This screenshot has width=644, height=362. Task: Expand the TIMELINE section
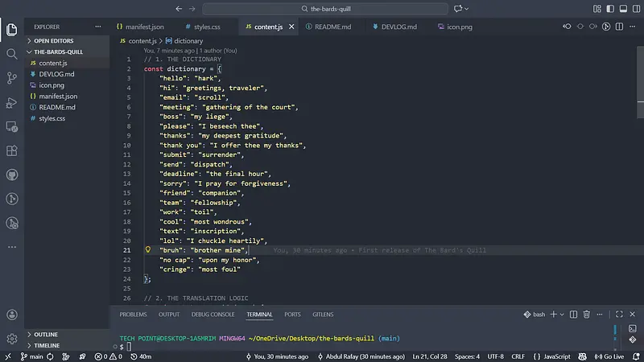point(47,345)
